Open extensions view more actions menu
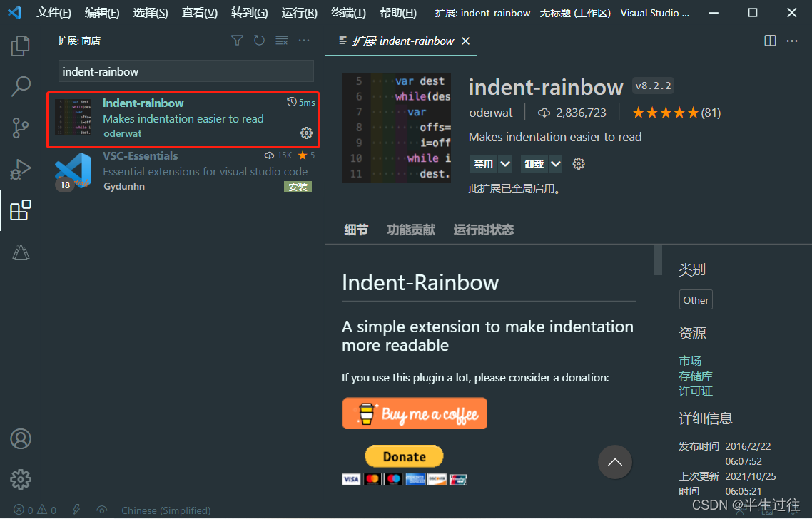The image size is (812, 519). (x=304, y=41)
